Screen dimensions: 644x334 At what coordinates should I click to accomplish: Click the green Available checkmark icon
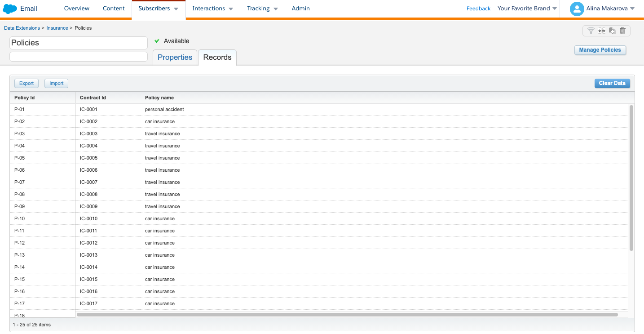click(x=157, y=41)
